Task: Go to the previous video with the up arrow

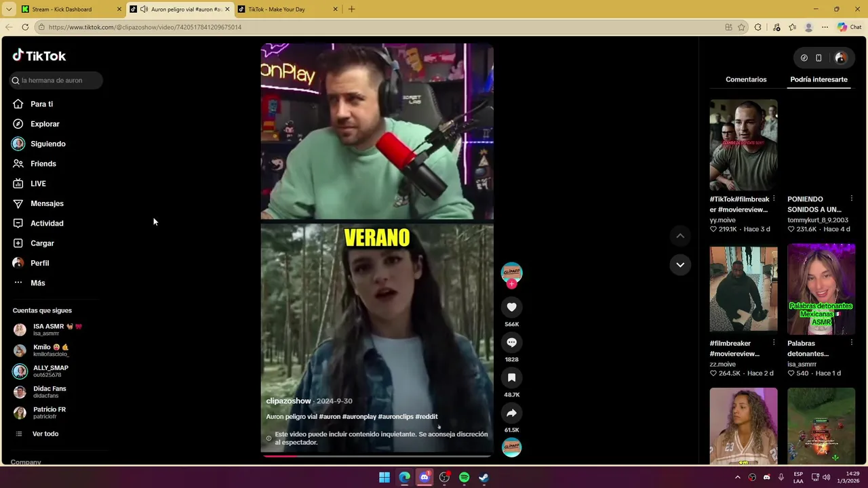Action: pyautogui.click(x=680, y=236)
